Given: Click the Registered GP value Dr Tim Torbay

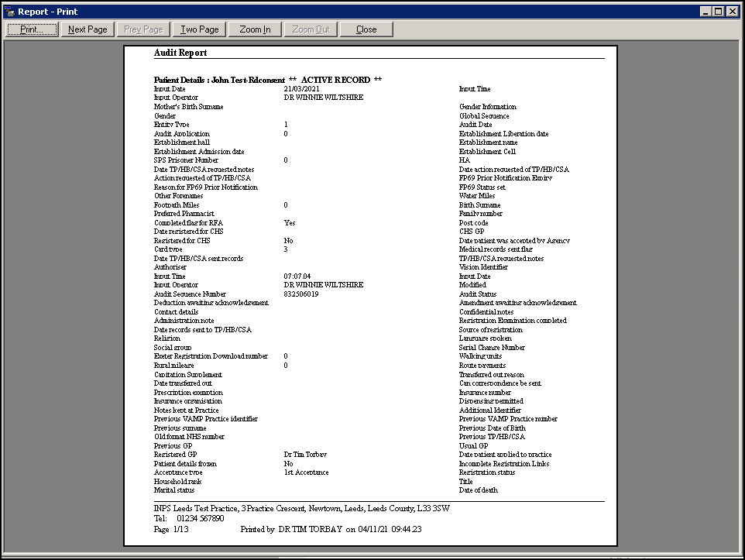Looking at the screenshot, I should [305, 455].
